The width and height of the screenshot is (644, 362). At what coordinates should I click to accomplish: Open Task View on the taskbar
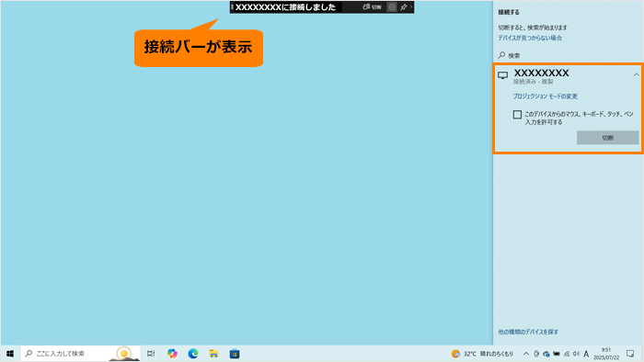(x=151, y=354)
